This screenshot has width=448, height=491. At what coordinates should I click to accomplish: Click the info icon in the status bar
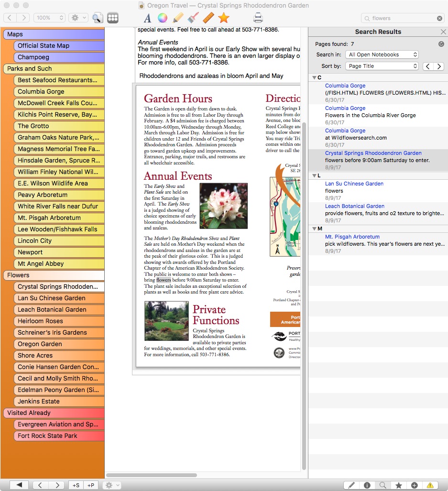(367, 485)
